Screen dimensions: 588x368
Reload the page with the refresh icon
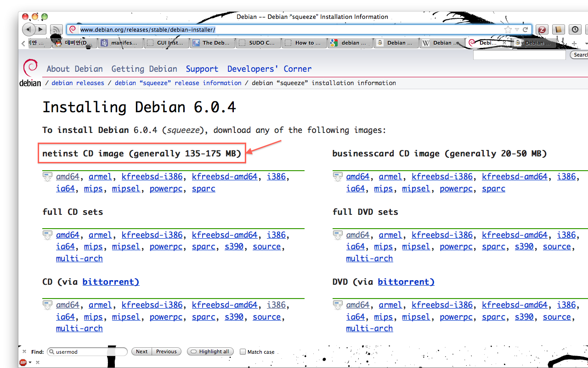pyautogui.click(x=525, y=29)
